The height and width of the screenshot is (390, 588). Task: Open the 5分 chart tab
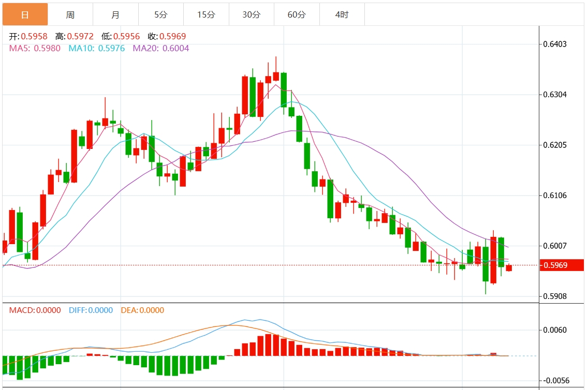click(x=161, y=14)
